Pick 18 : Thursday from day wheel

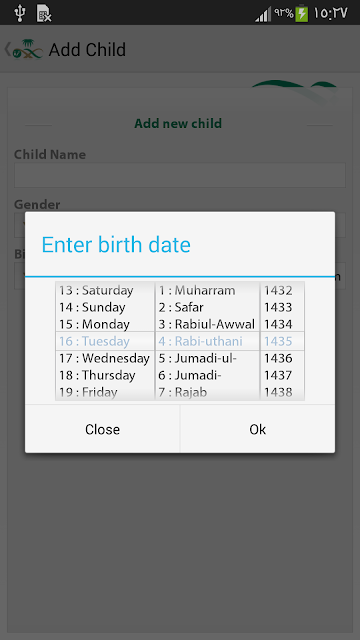97,375
